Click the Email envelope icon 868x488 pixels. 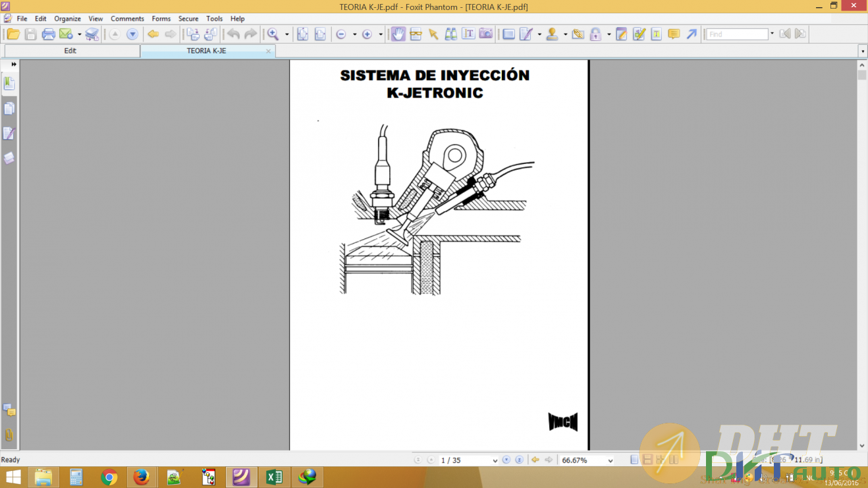click(66, 34)
